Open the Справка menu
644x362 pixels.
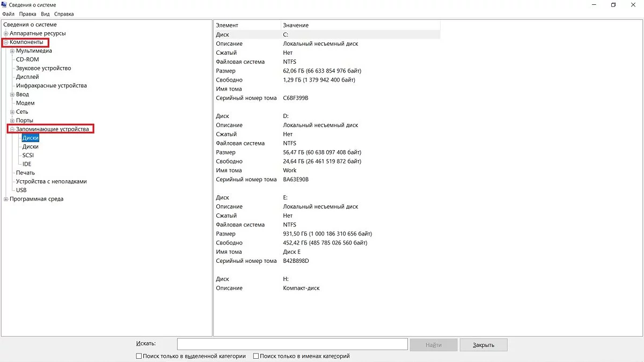coord(64,14)
